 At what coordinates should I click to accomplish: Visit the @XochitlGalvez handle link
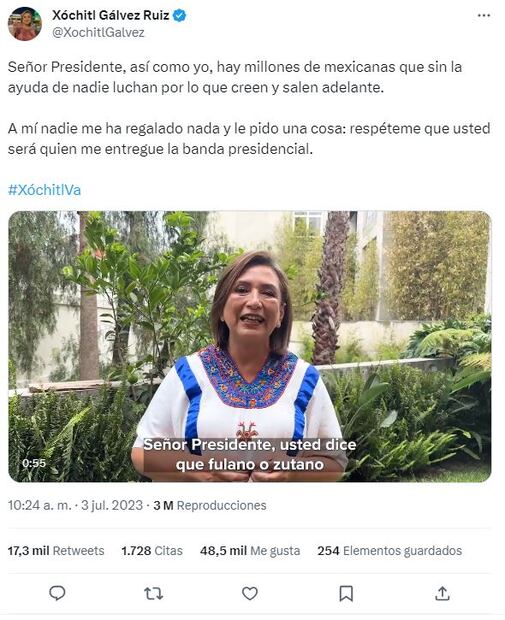tap(98, 32)
